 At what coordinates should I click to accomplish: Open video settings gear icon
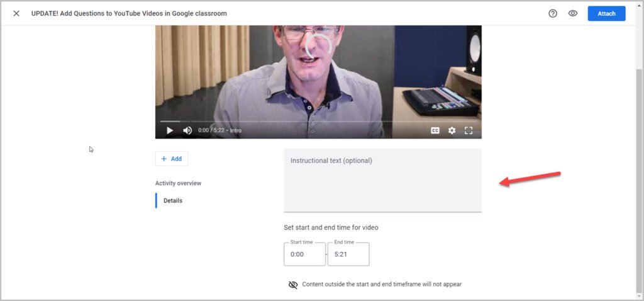(452, 130)
